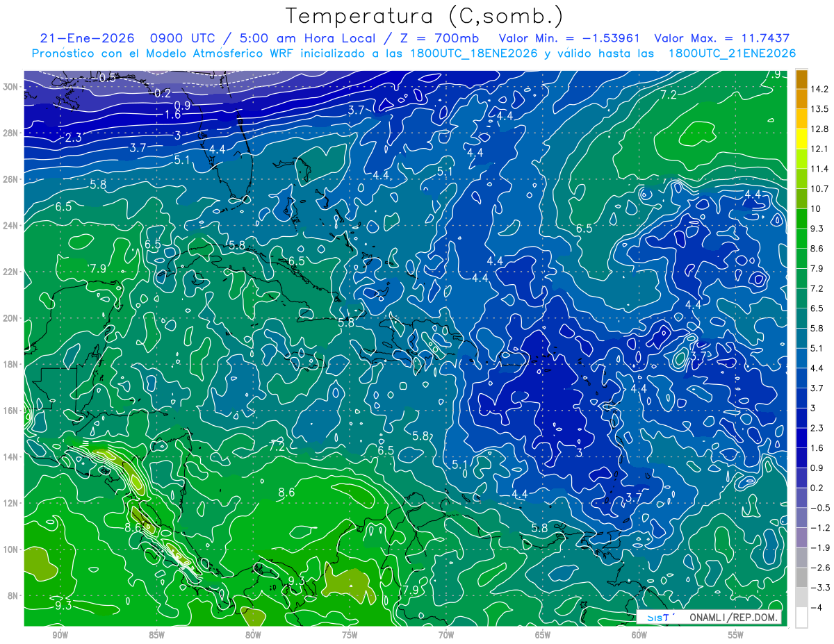Pick the purple swatch between -1.9 and -1.2

point(801,538)
